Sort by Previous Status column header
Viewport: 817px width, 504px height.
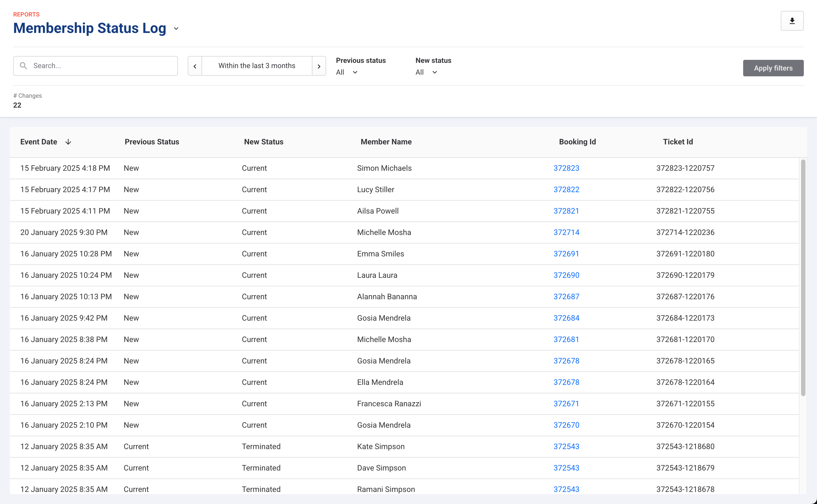click(x=152, y=142)
